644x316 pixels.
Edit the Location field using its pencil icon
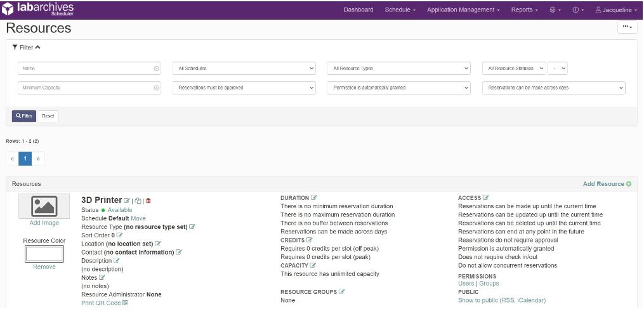(x=158, y=244)
